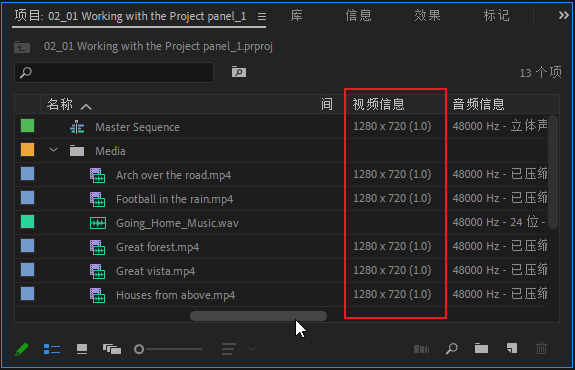Click the blue label of Great forest.mp4
575x370 pixels.
click(x=28, y=246)
